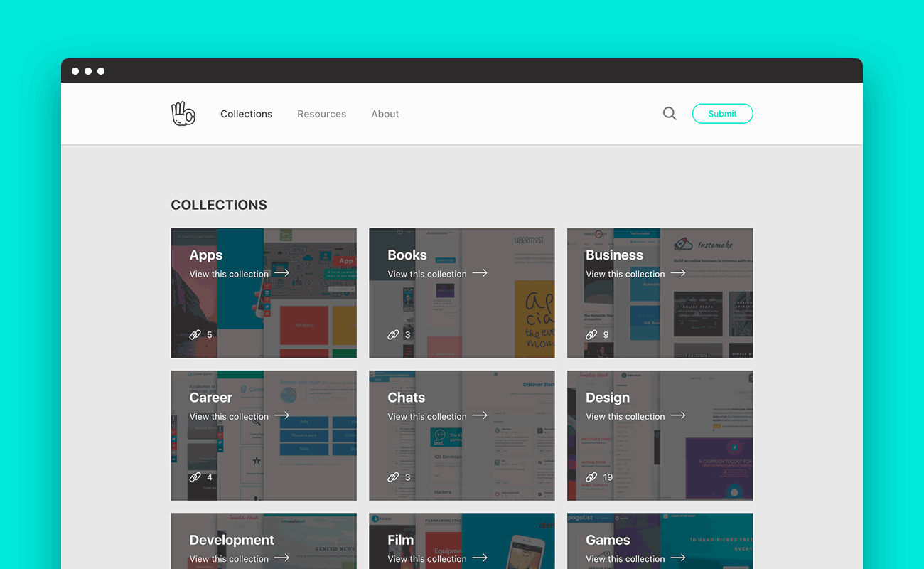The image size is (924, 569).
Task: Click 'View this collection' under Development
Action: 230,559
